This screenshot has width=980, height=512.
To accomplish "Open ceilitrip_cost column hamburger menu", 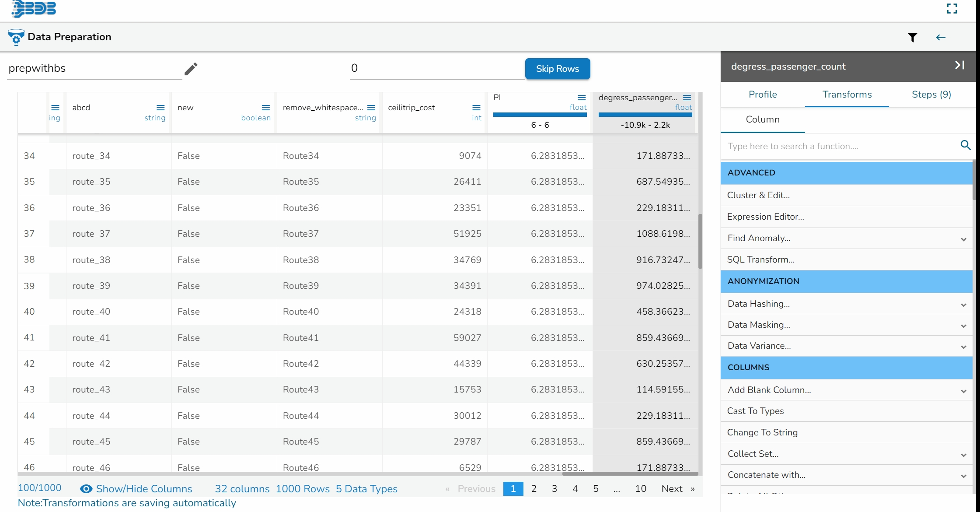I will 476,108.
